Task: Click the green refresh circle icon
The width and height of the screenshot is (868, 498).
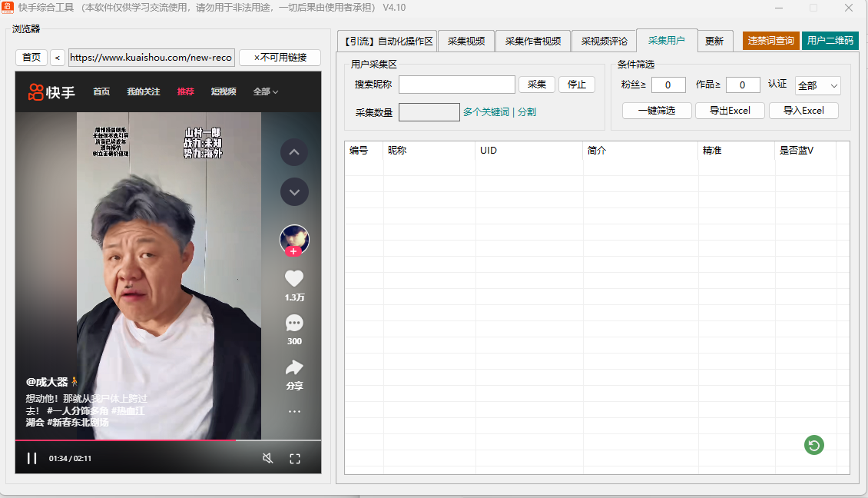Action: pos(814,444)
